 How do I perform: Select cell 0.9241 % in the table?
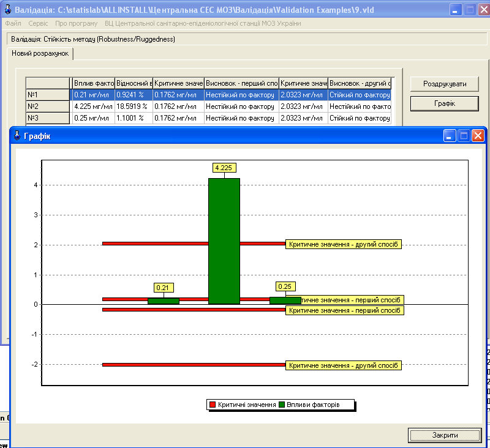click(134, 95)
